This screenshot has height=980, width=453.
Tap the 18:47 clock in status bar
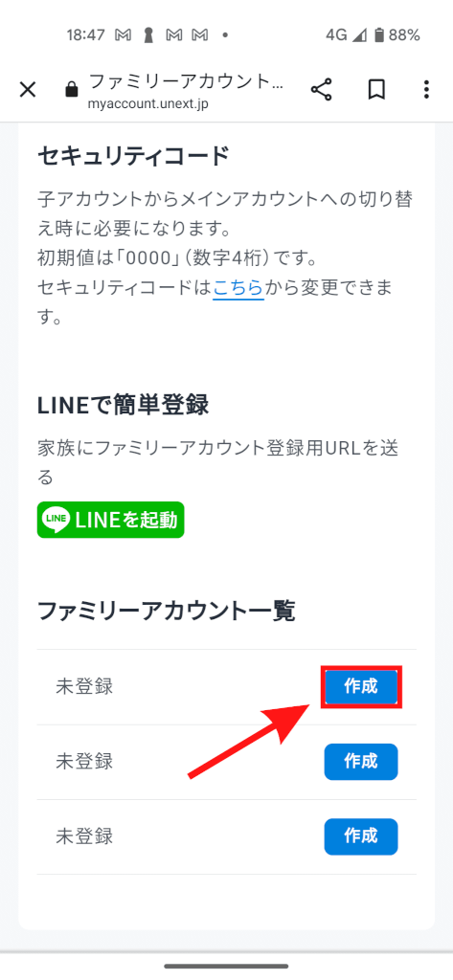[x=86, y=35]
